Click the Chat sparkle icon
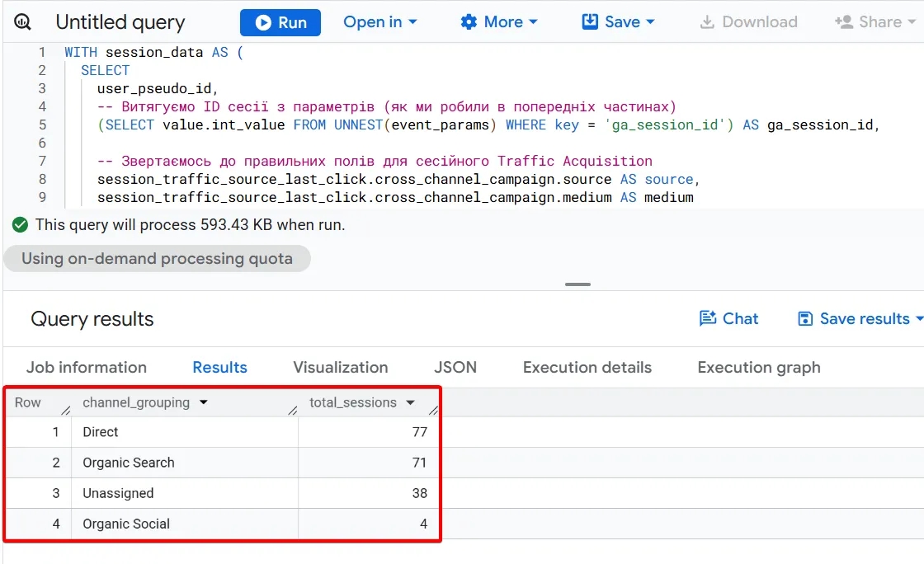 (708, 318)
